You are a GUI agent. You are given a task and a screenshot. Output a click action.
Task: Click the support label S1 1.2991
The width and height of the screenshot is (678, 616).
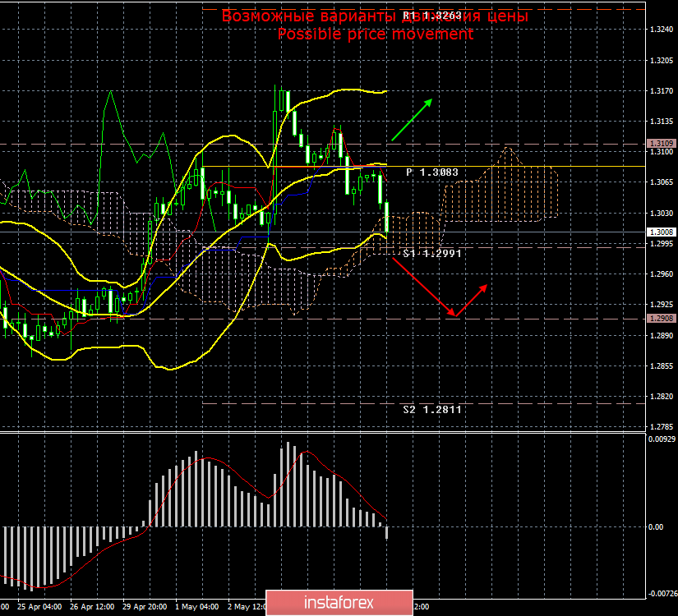432,253
